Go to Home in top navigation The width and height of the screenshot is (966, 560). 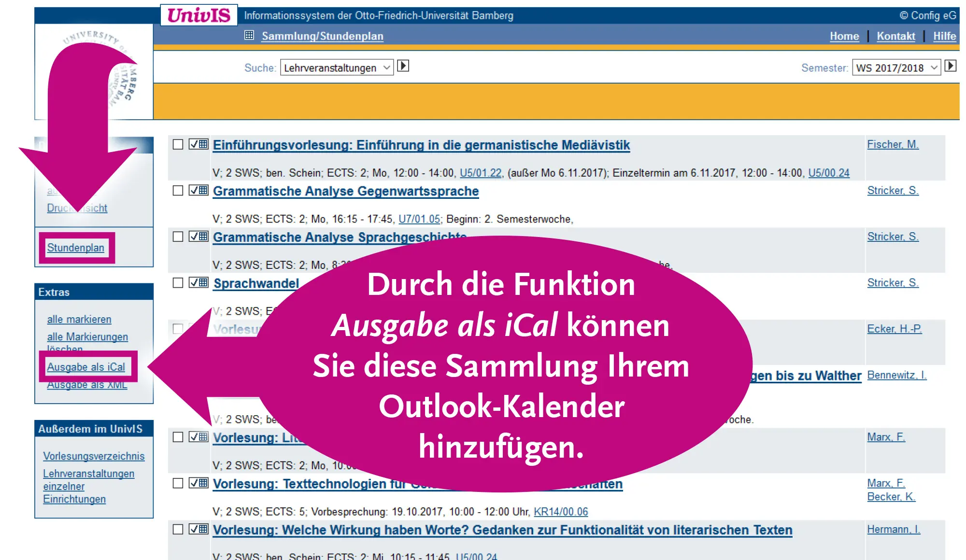click(x=844, y=36)
